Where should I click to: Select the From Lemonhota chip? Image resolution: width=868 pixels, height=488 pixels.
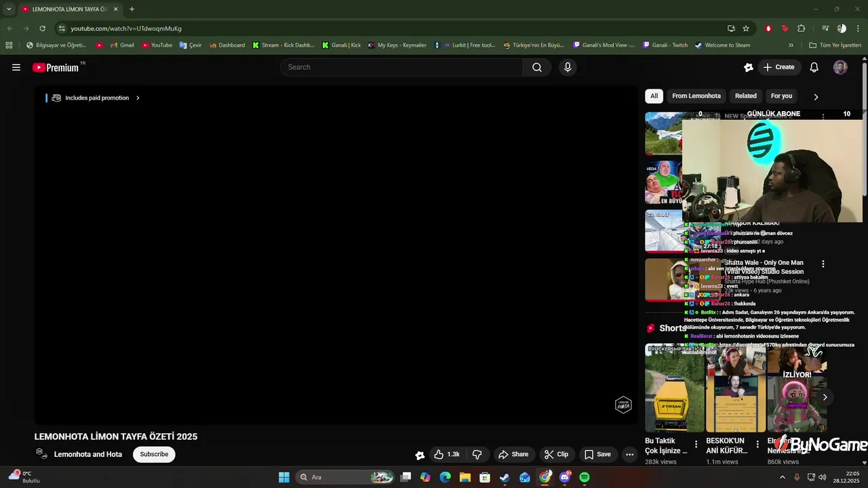click(x=696, y=96)
